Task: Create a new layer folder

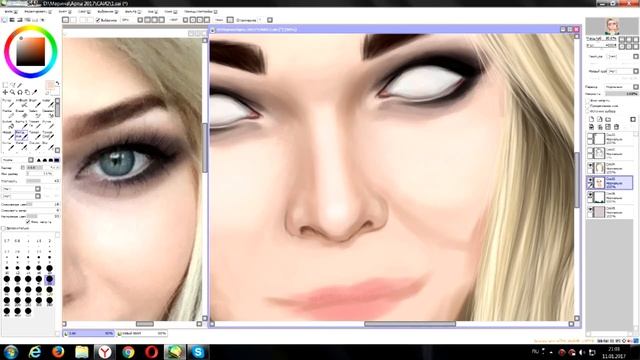Action: tap(608, 119)
